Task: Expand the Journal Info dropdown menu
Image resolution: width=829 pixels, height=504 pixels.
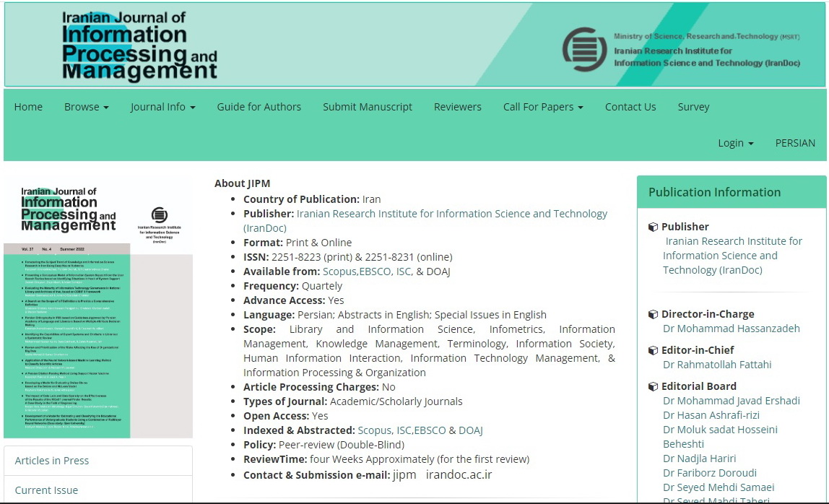Action: pyautogui.click(x=163, y=107)
